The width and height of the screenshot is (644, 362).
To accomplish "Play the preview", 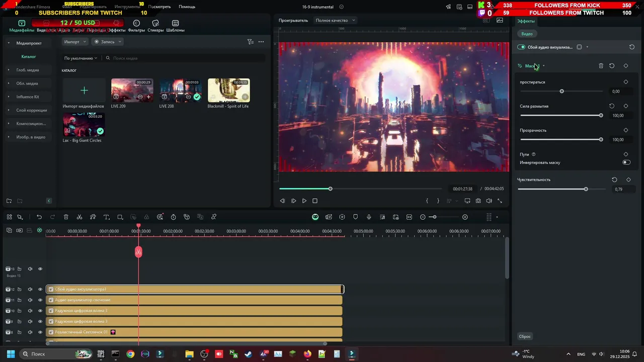I will click(x=304, y=201).
